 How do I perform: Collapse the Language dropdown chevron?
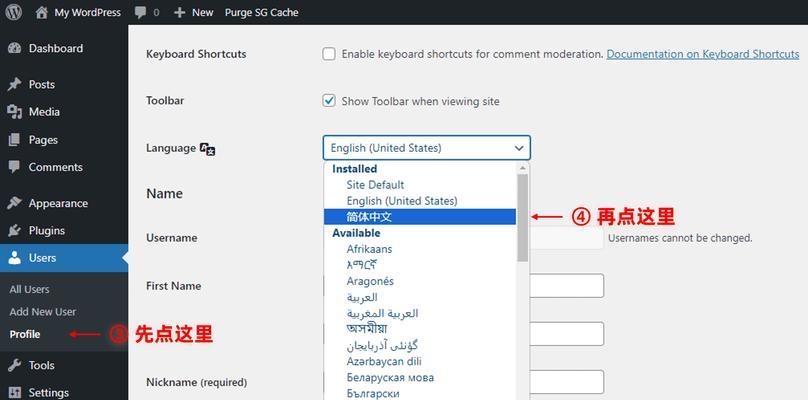(x=519, y=148)
